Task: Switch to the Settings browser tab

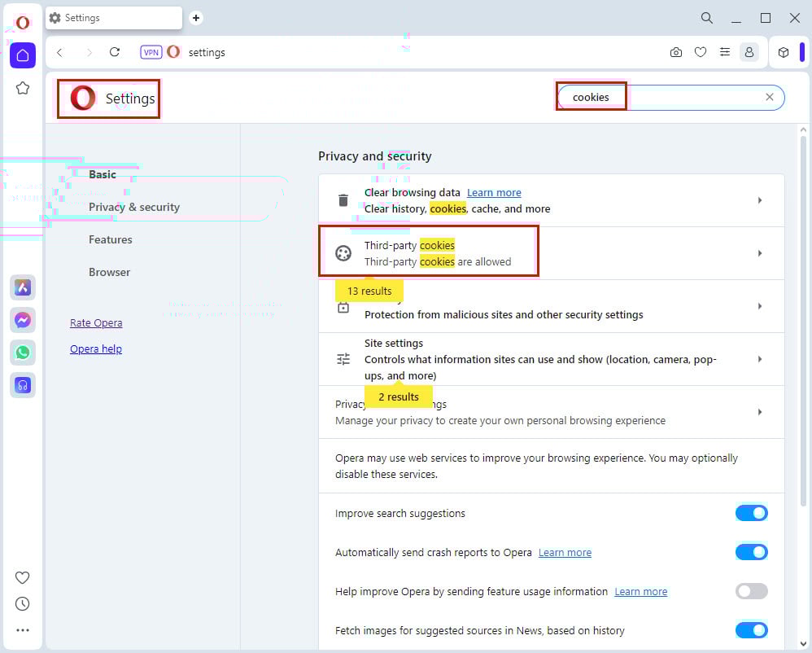Action: click(114, 18)
